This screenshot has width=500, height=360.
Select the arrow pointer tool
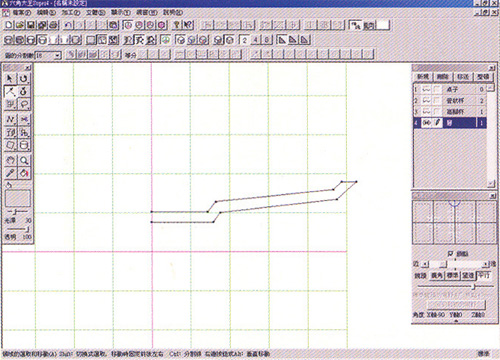point(10,79)
